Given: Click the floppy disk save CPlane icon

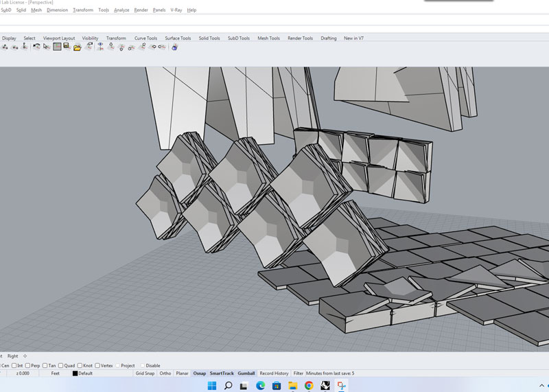Looking at the screenshot, I should 67,47.
